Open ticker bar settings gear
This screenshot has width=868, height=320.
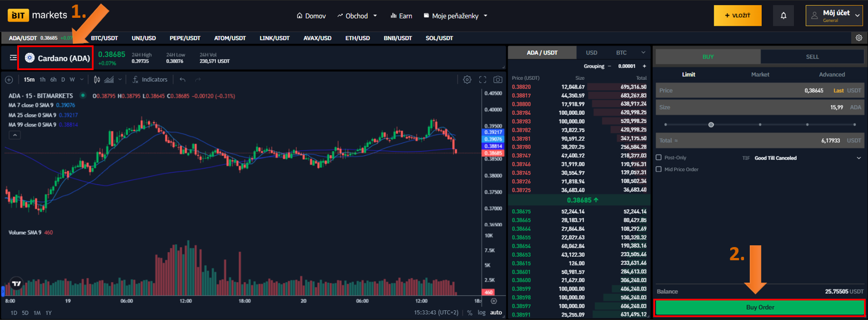pos(859,38)
